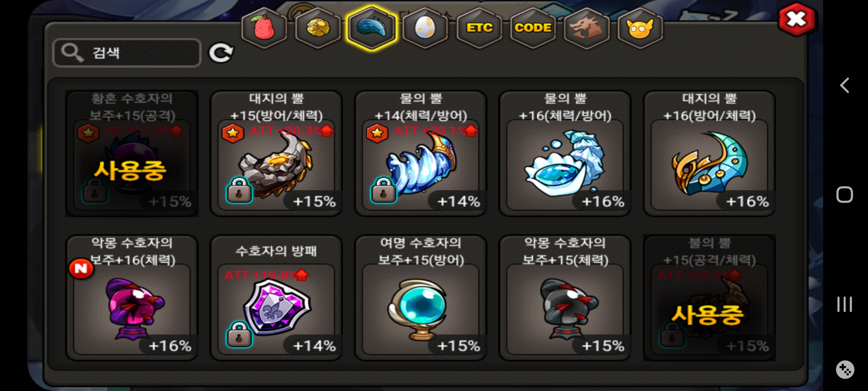Switch to the gold nugget tab
Screen dimensions: 868x391
[x=318, y=28]
